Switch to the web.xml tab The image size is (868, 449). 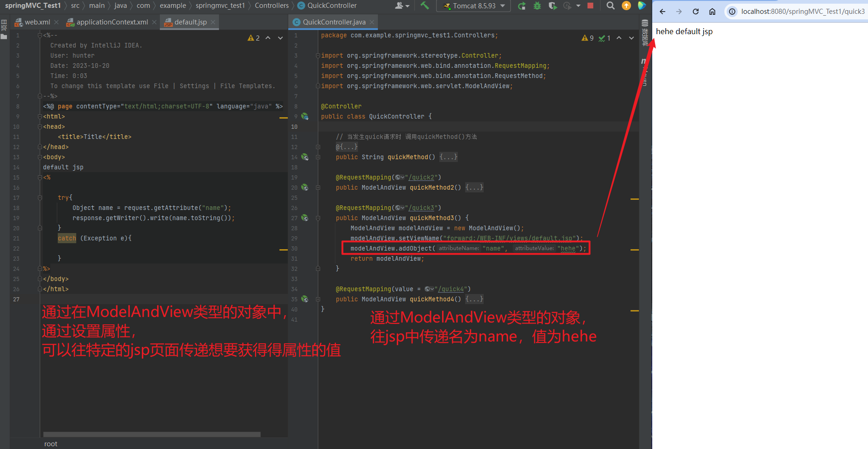tap(37, 22)
